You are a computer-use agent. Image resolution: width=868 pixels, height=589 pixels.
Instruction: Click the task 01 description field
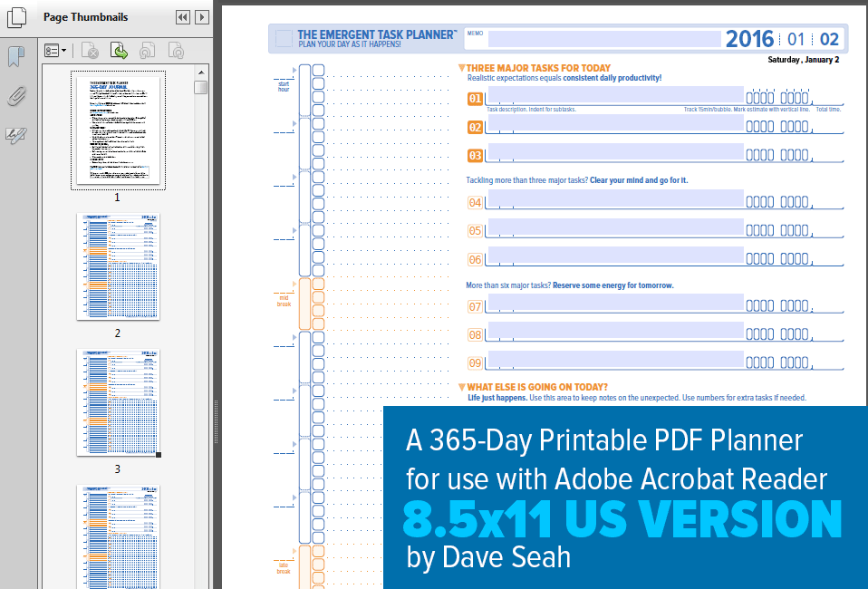[615, 94]
